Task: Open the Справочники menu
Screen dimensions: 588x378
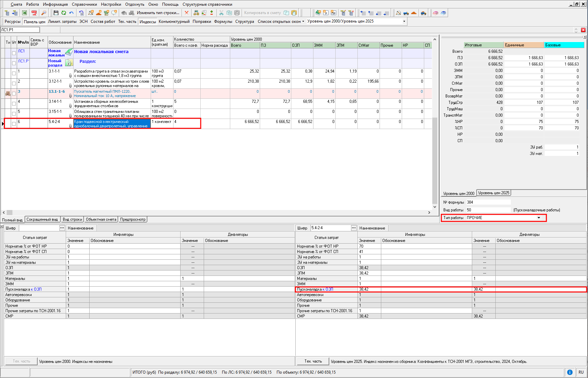Action: (84, 4)
